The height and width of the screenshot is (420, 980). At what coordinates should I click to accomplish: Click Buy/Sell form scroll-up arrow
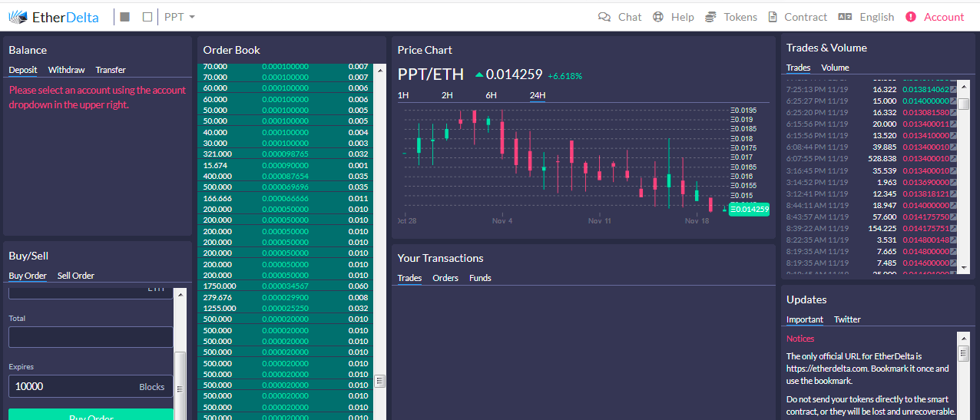[180, 294]
